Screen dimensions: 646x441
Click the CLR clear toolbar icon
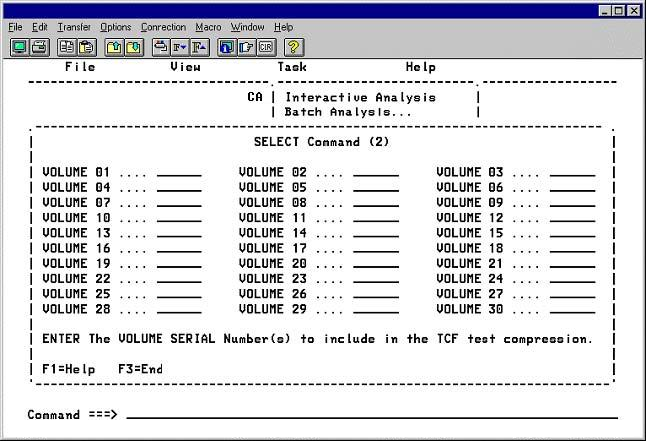tap(266, 47)
